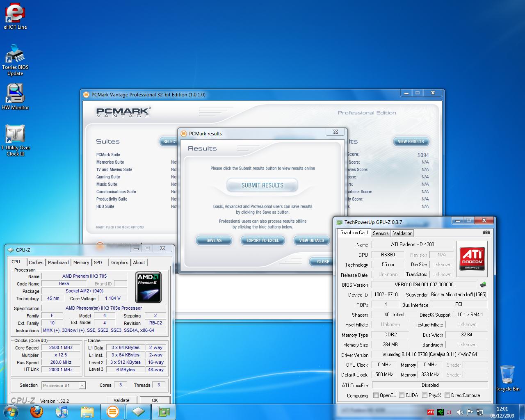Click the network status tray icon

pyautogui.click(x=479, y=412)
